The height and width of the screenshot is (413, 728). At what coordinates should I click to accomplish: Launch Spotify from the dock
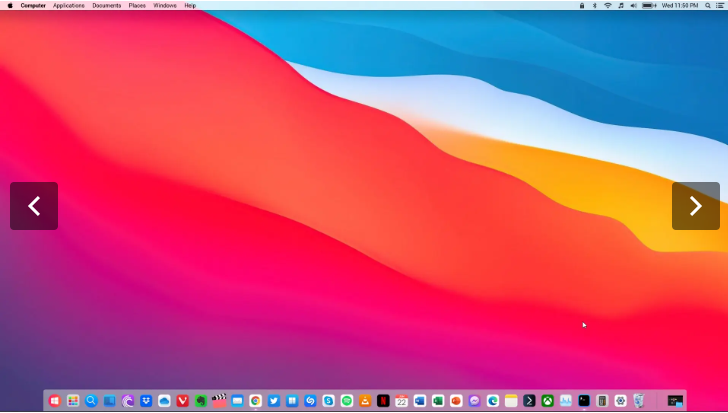point(347,401)
